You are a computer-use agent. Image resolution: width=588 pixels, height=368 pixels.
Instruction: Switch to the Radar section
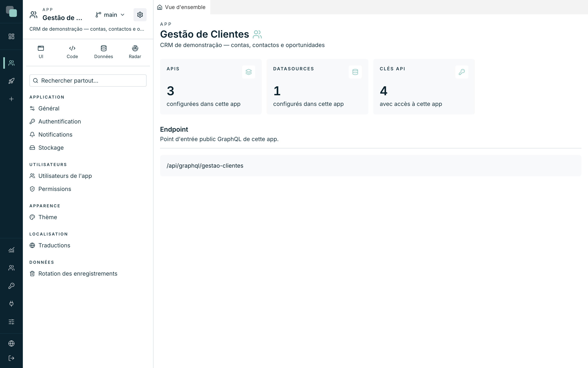[135, 52]
